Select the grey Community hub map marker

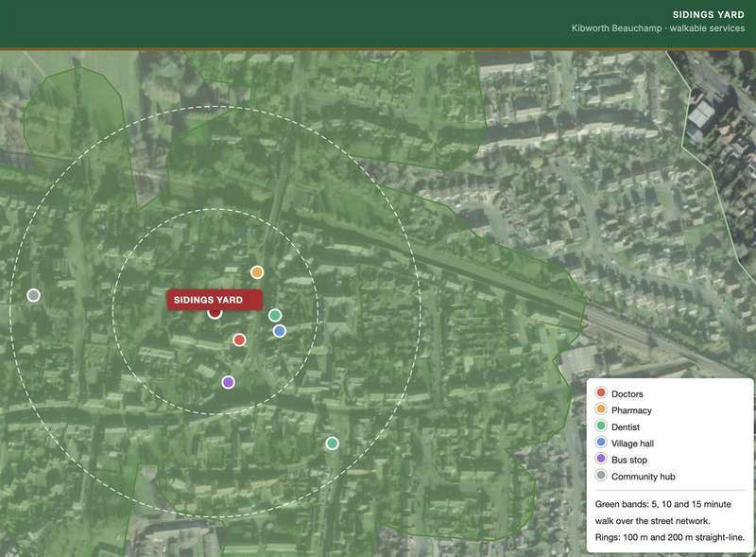tap(33, 295)
